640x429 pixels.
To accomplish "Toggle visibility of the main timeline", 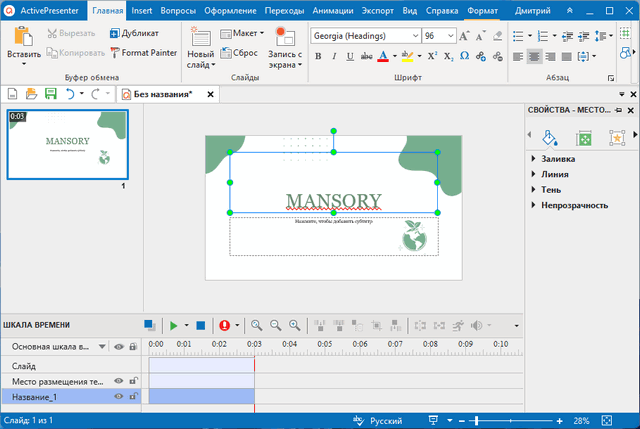I will click(118, 346).
